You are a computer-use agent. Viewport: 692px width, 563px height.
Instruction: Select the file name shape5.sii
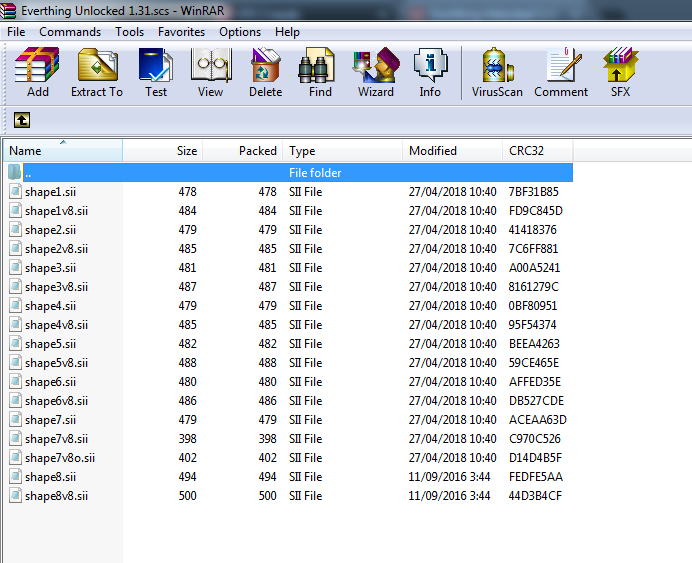tap(50, 344)
